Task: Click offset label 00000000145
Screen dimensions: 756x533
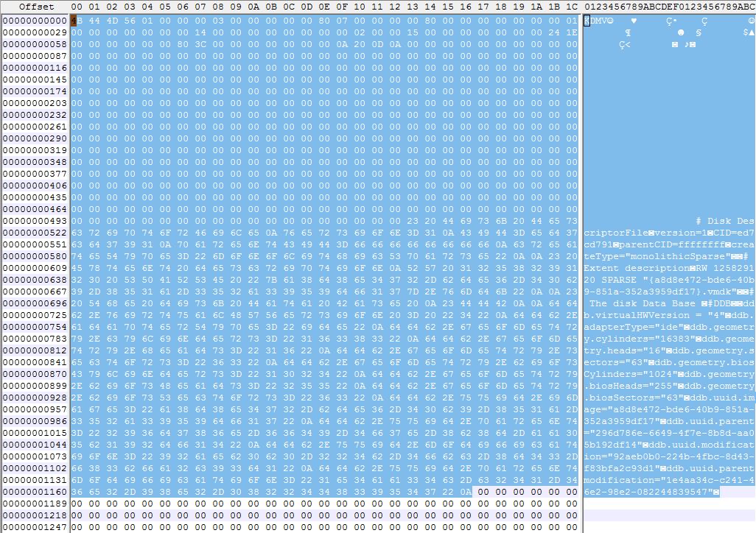Action: [x=35, y=80]
